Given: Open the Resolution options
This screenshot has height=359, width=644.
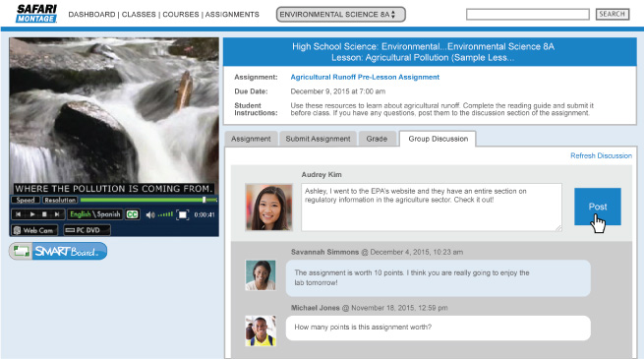Looking at the screenshot, I should click(x=60, y=200).
